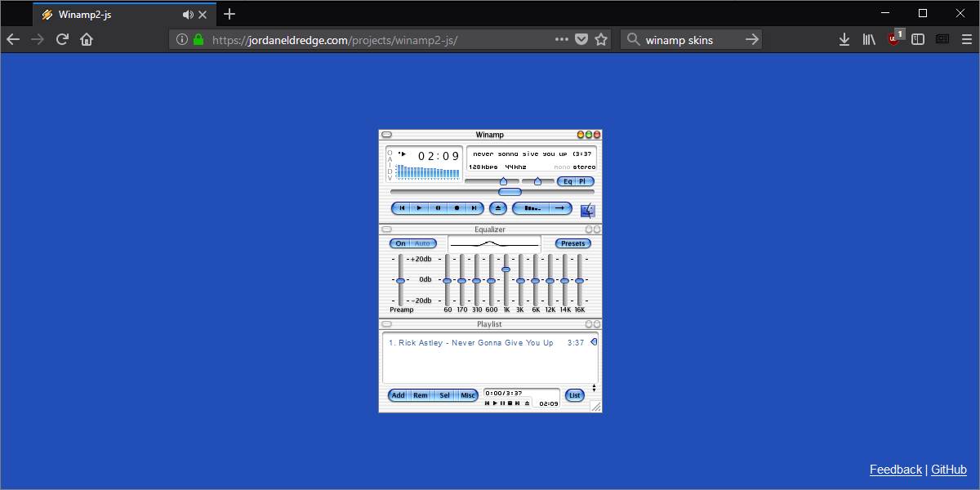Bookmark this page with the star icon
The image size is (980, 490).
pos(601,39)
